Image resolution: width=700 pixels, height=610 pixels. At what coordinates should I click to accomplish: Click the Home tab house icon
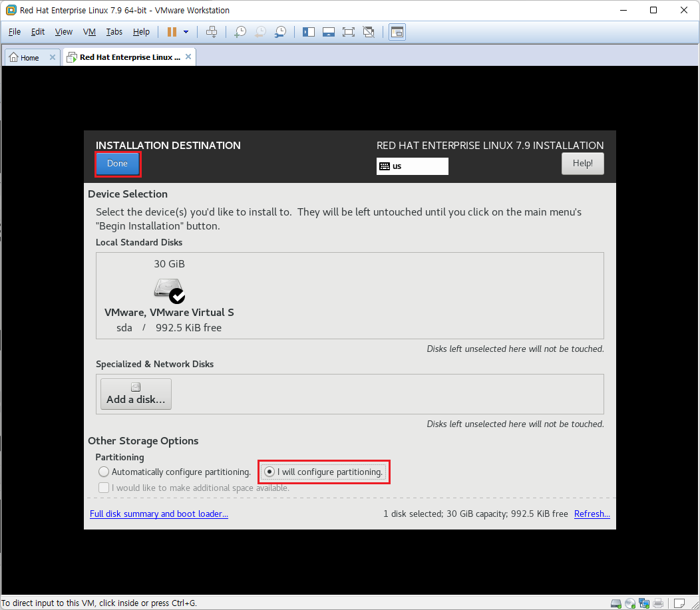click(14, 57)
